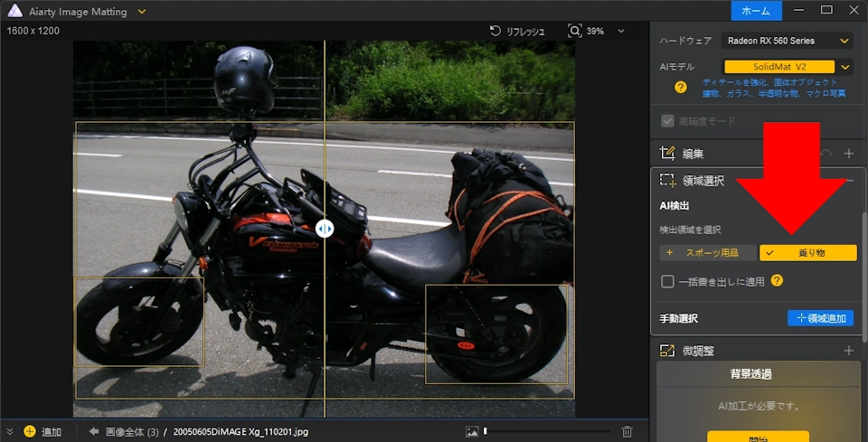868x442 pixels.
Task: Click the 検出領域を選択 label
Action: (x=690, y=230)
